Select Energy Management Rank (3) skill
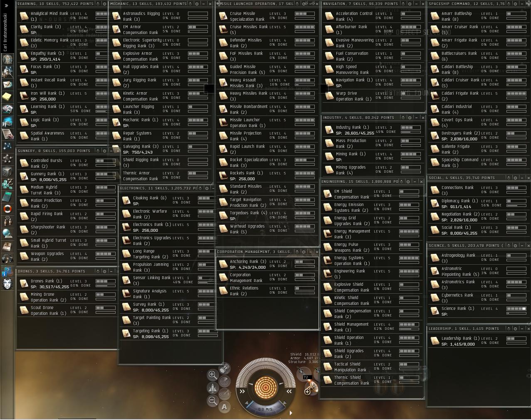Viewport: 531px width, 420px height. tap(373, 234)
